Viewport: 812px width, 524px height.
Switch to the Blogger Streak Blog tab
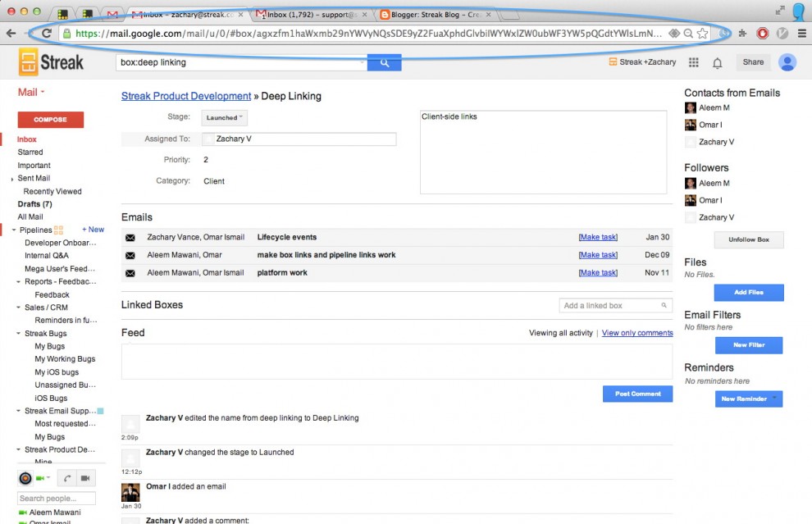tap(435, 15)
